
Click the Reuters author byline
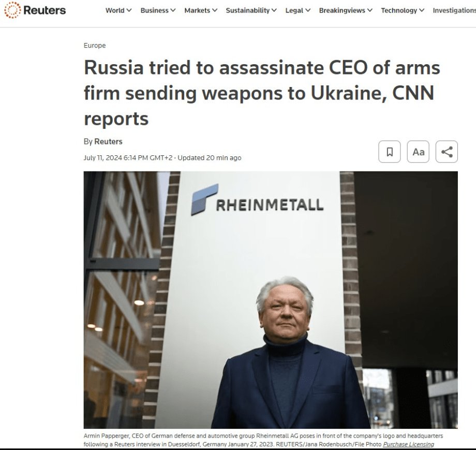[x=108, y=141]
